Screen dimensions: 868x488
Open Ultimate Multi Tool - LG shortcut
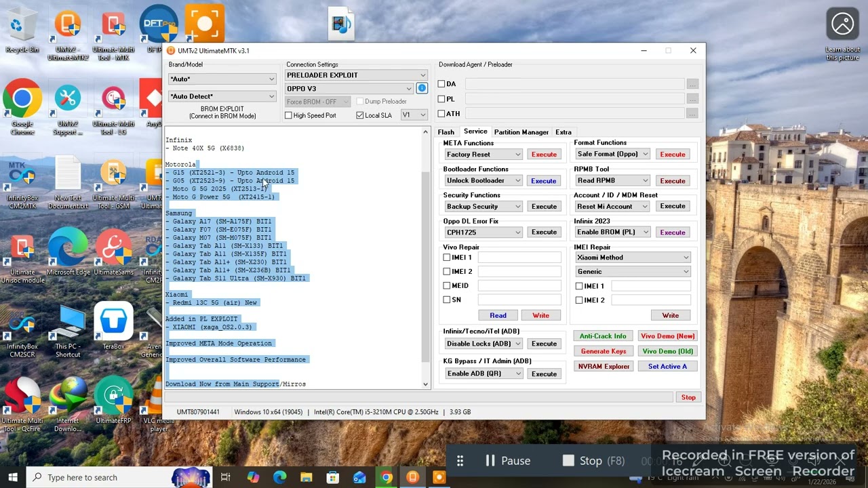pyautogui.click(x=113, y=108)
